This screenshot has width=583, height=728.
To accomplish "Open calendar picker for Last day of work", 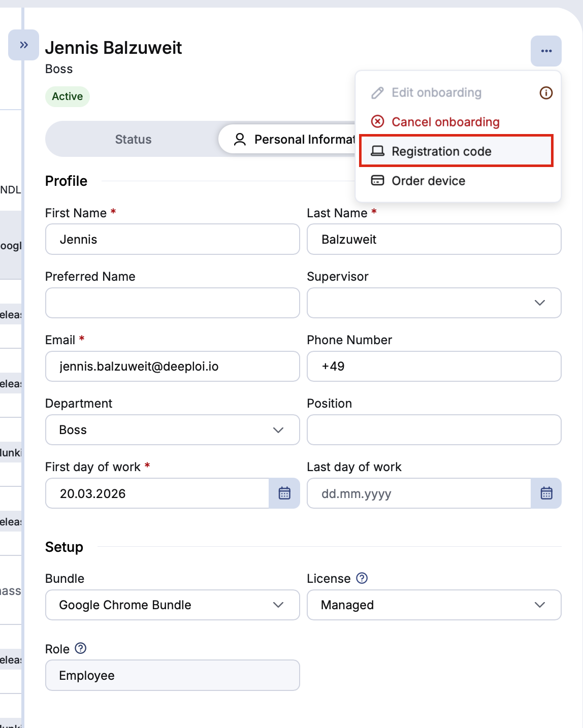I will point(546,493).
